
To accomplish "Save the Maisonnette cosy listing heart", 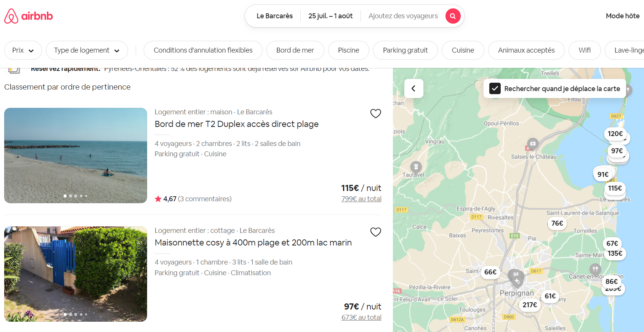I will point(375,232).
